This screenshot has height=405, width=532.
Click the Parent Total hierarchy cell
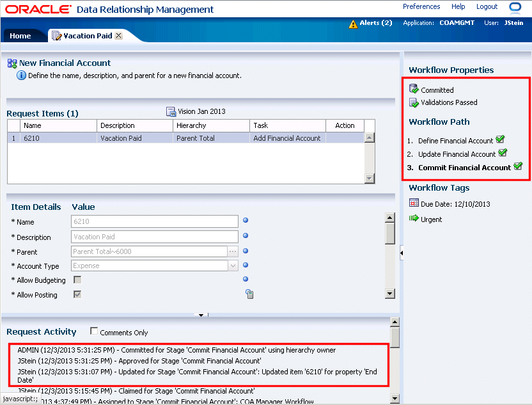[x=211, y=138]
